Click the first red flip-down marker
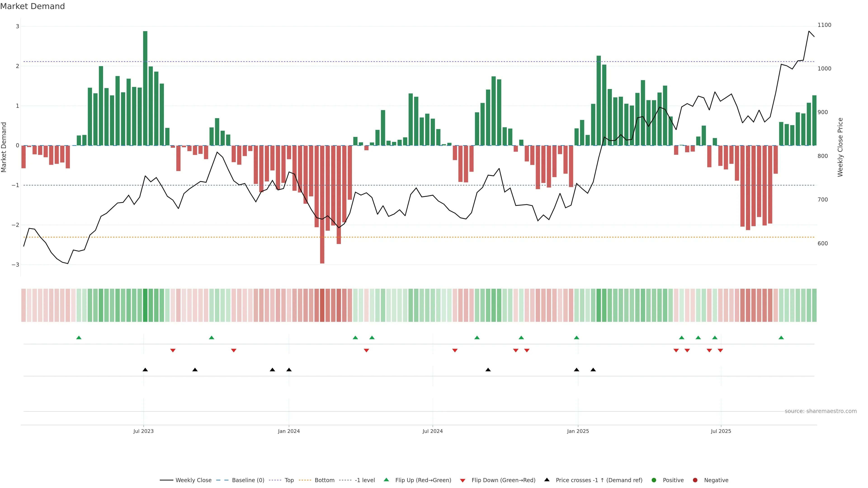868x488 pixels. 173,351
